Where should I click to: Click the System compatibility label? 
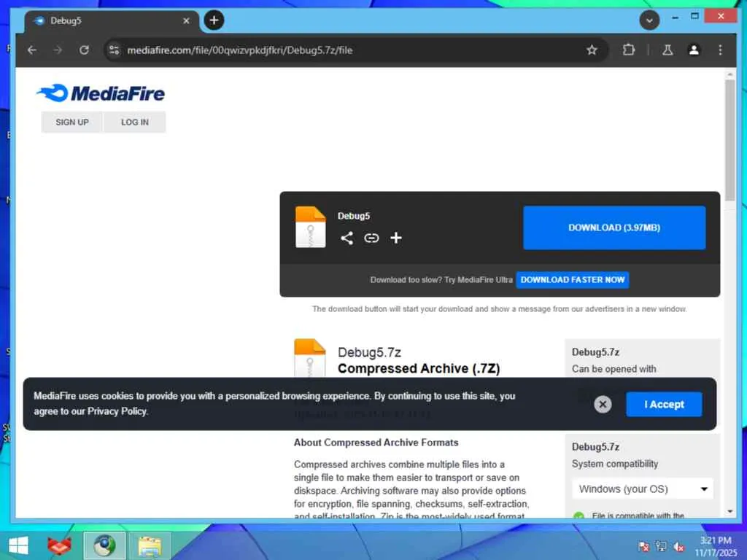click(614, 464)
